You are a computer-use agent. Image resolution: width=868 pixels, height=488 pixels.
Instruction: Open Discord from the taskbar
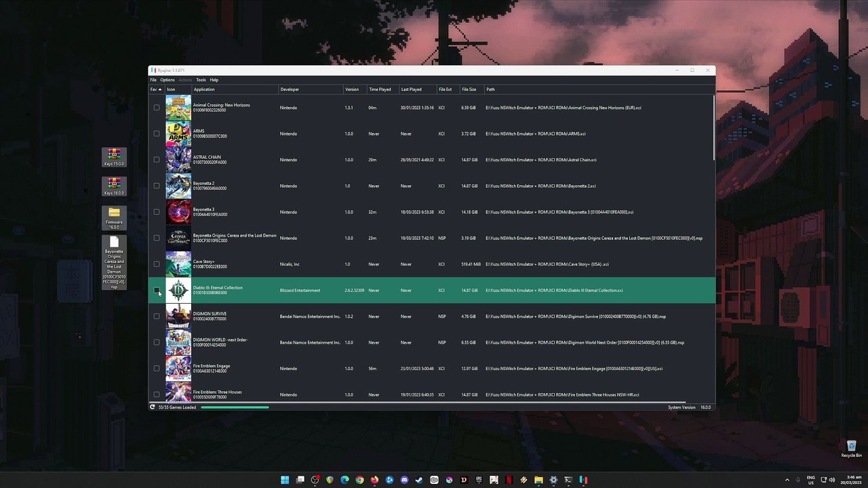pos(404,480)
